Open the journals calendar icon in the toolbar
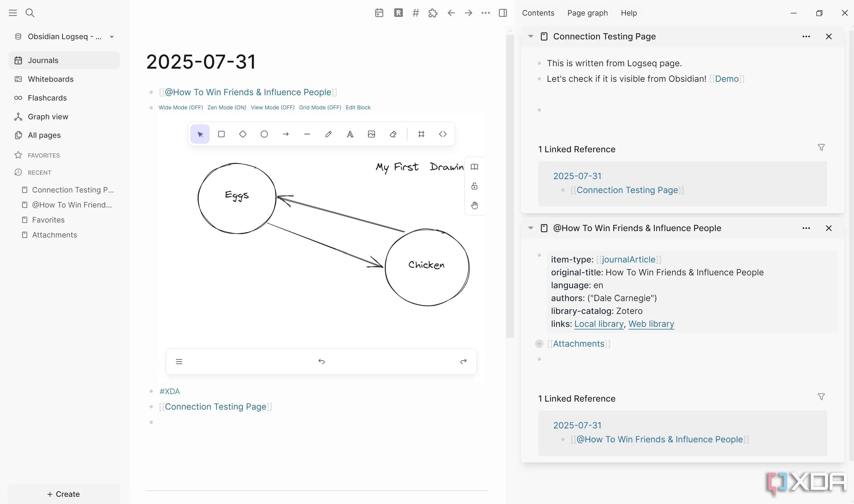Image resolution: width=854 pixels, height=504 pixels. tap(379, 13)
